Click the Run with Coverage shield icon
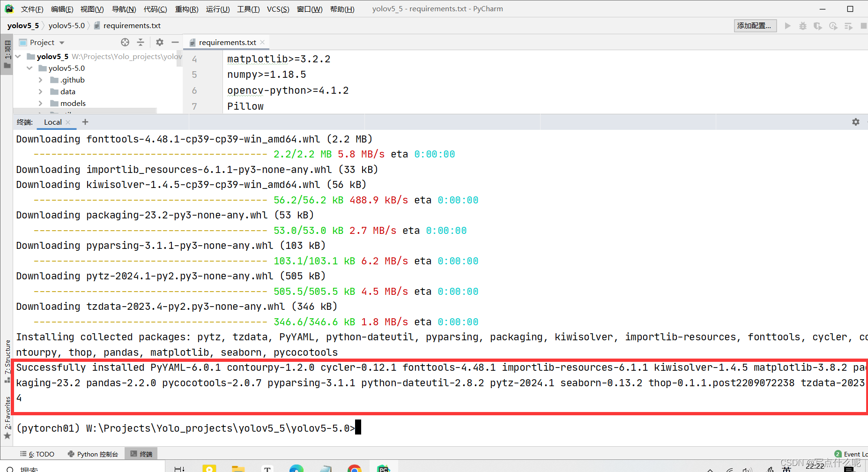868x472 pixels. (x=818, y=26)
